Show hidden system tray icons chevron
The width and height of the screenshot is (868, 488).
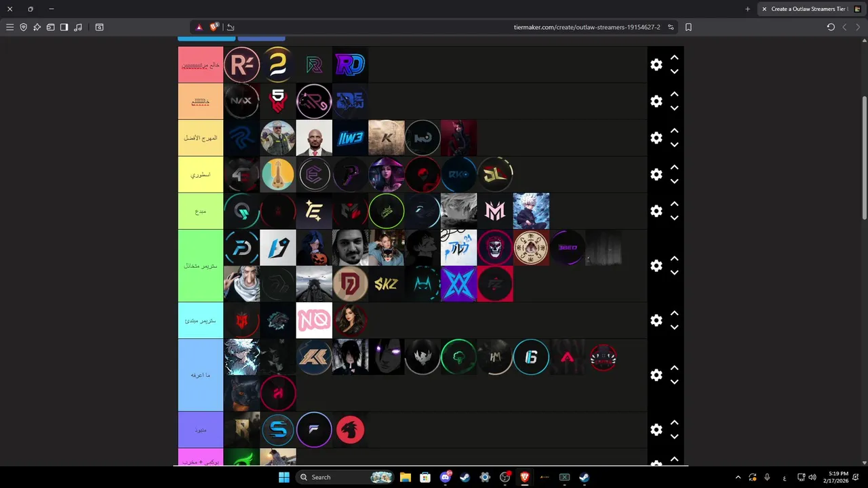[738, 477]
